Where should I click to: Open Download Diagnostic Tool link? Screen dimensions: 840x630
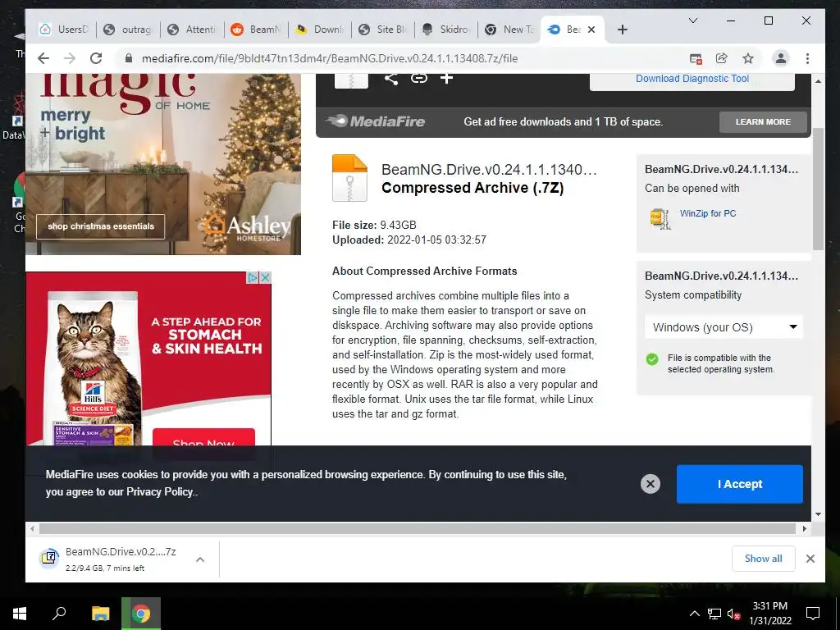[692, 79]
